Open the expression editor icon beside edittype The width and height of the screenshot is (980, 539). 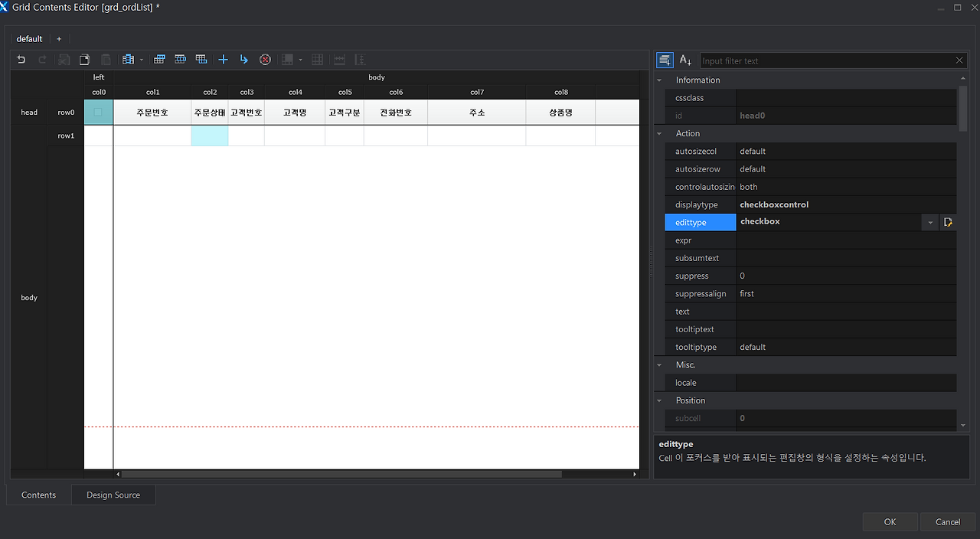(948, 221)
